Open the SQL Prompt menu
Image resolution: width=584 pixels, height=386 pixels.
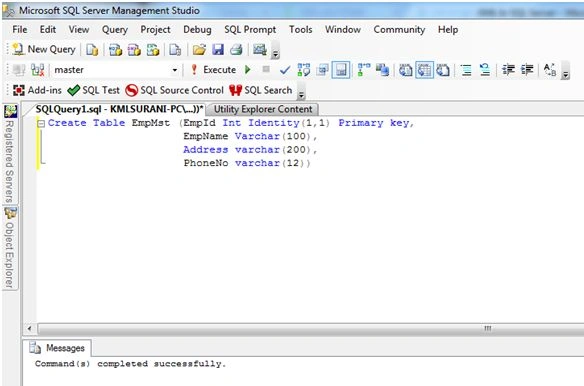250,29
